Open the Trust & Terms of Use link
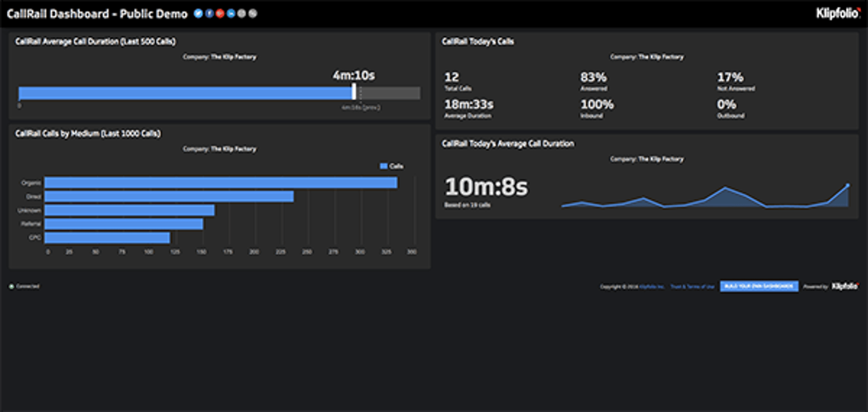The width and height of the screenshot is (868, 412). [692, 287]
